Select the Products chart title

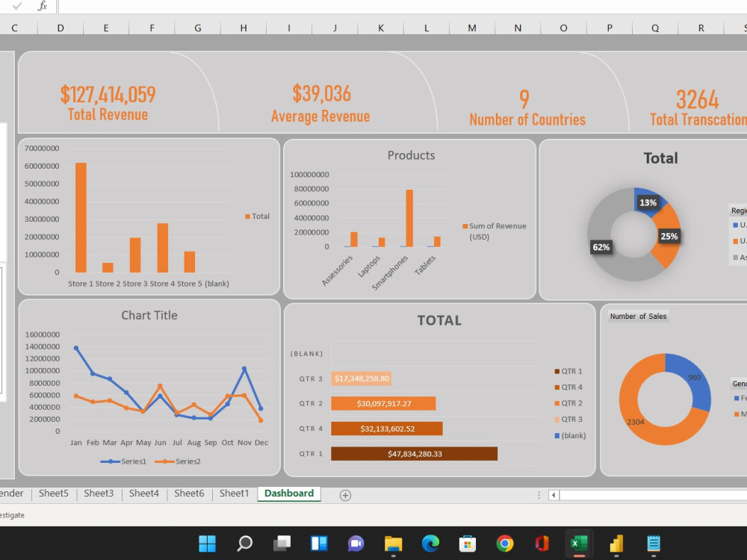pos(411,155)
